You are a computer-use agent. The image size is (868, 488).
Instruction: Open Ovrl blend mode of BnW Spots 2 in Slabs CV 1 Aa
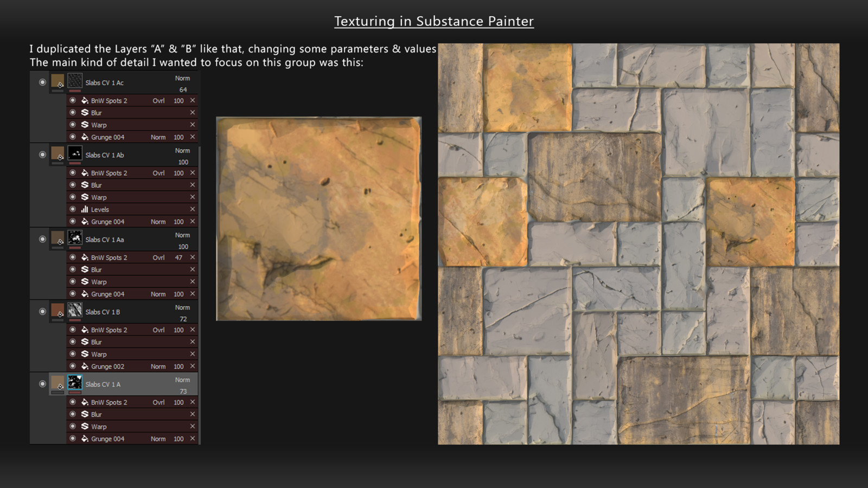point(158,258)
